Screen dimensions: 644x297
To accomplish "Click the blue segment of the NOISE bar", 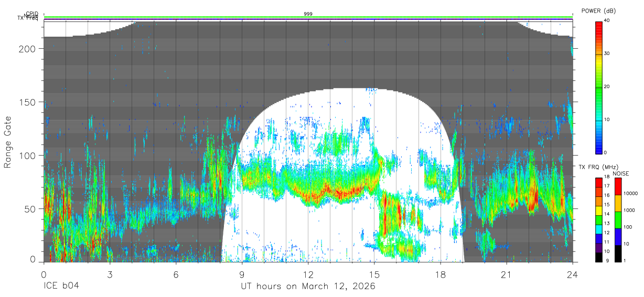I will click(618, 237).
